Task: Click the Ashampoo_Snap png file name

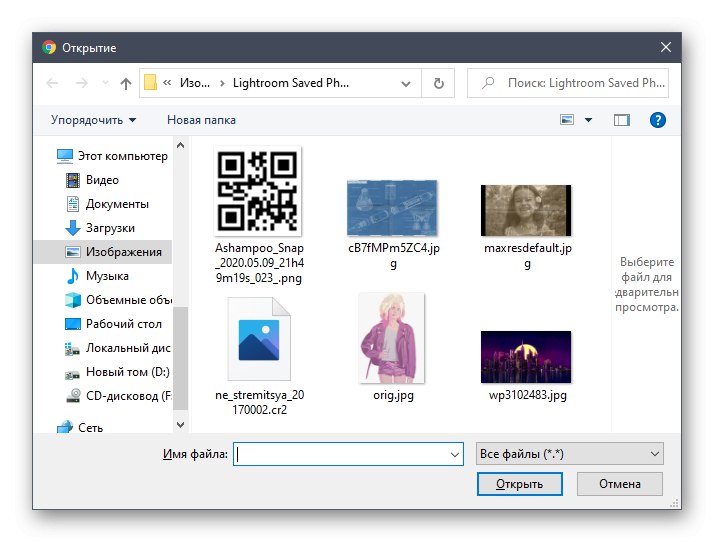Action: [x=259, y=263]
